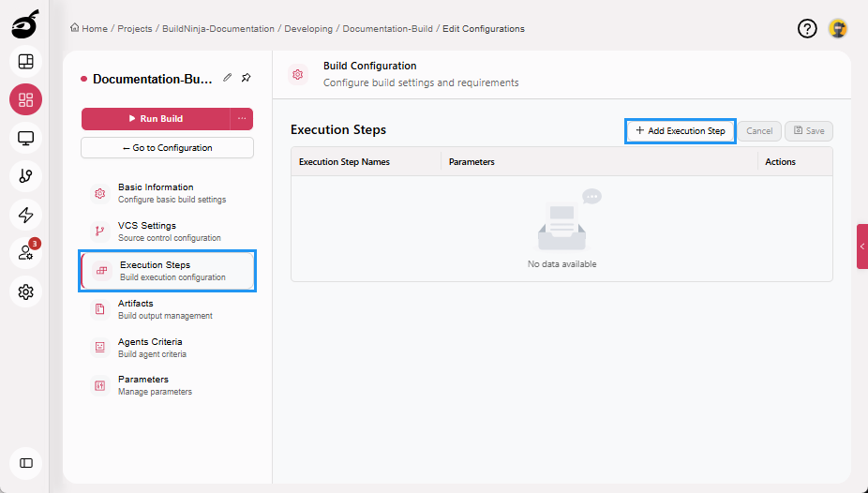The height and width of the screenshot is (493, 868).
Task: Click the Execution Steps heading
Action: point(338,130)
